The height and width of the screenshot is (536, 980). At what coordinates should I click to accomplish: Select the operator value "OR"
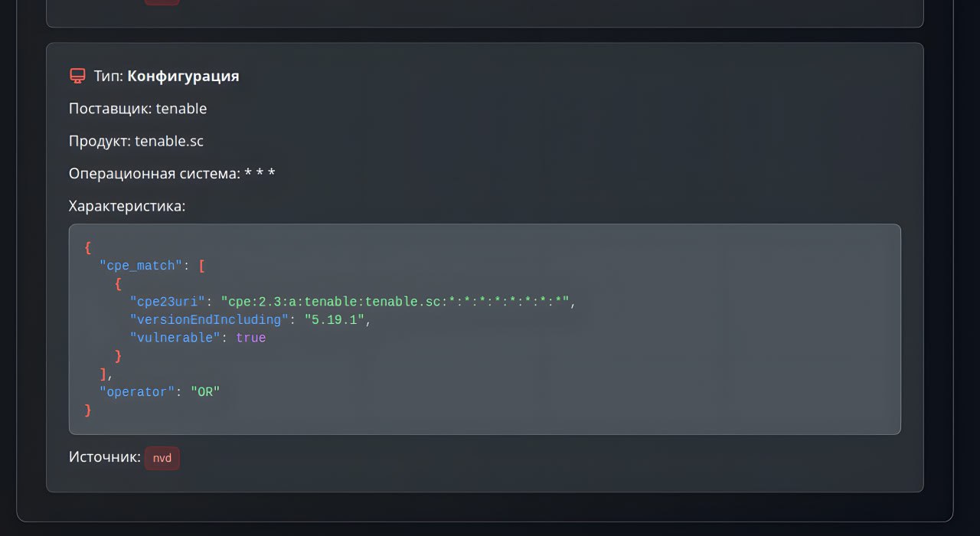[205, 392]
